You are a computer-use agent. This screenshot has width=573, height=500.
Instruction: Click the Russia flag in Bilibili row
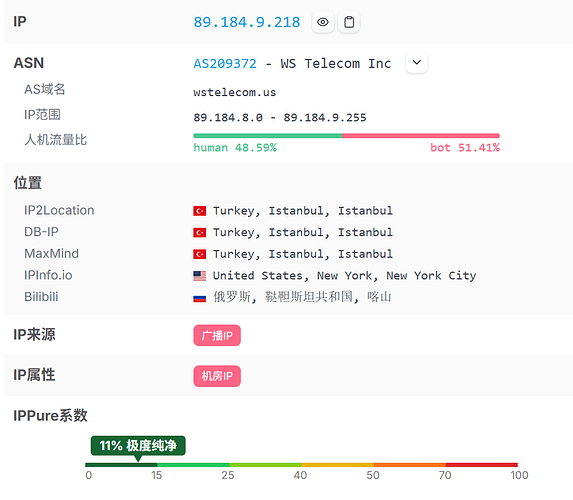(200, 299)
